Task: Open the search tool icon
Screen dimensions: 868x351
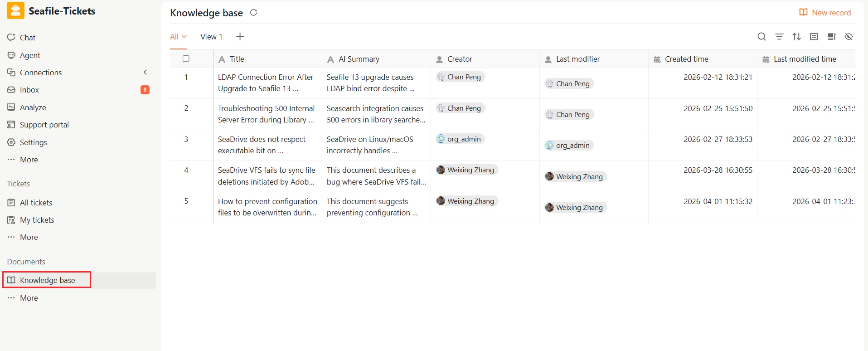Action: coord(762,37)
